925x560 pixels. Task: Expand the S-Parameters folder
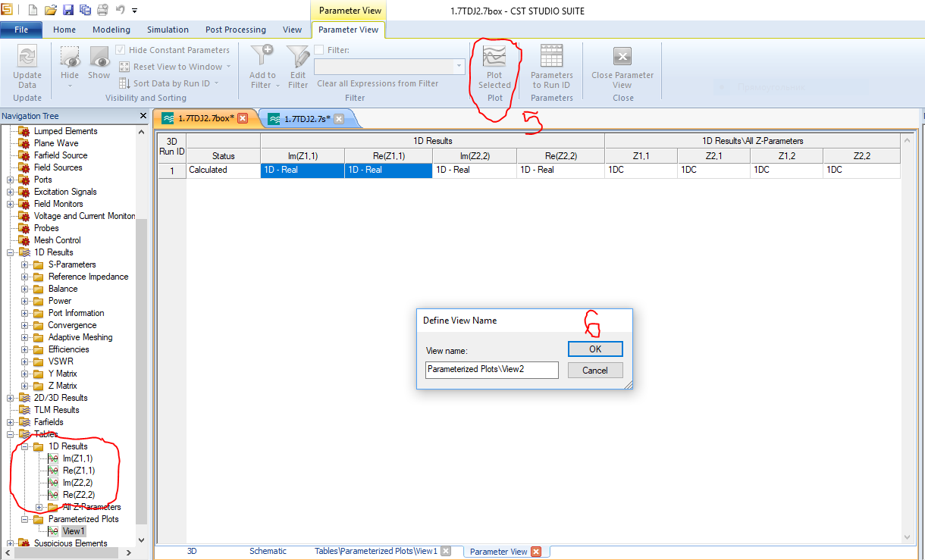pos(25,264)
